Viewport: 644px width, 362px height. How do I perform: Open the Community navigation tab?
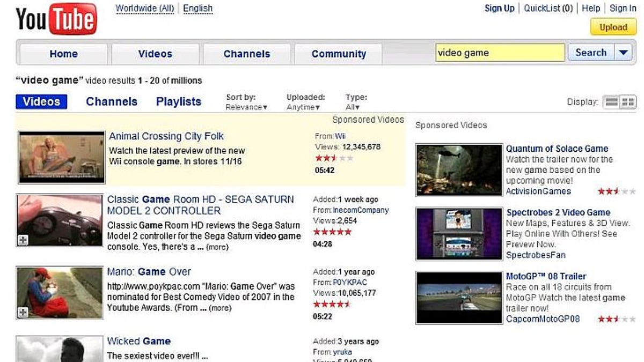339,54
